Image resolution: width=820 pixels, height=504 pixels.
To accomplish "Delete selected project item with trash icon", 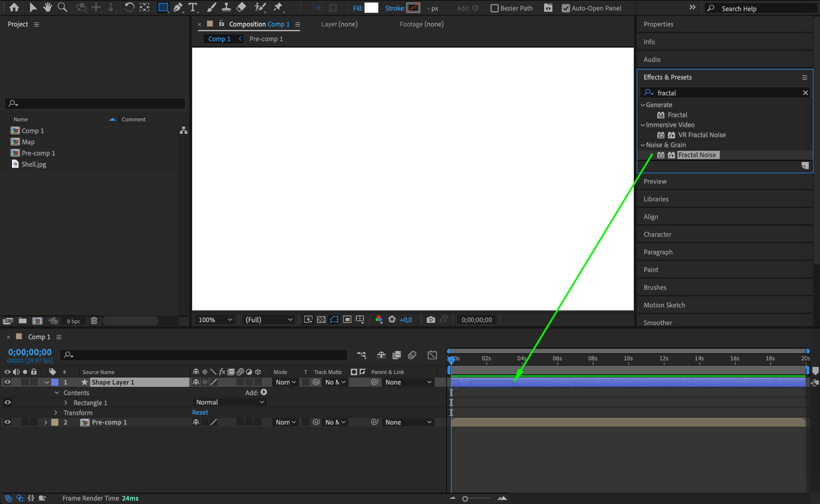I will click(94, 321).
